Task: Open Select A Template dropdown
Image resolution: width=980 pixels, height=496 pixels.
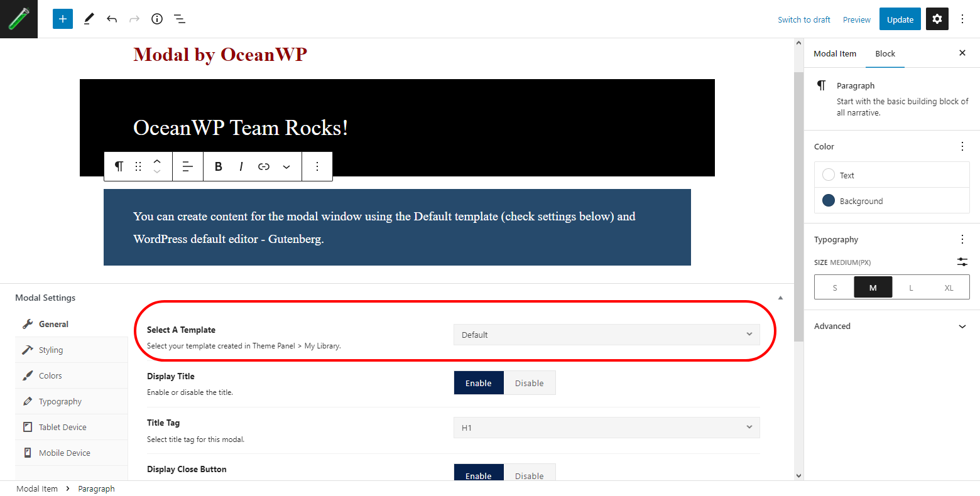Action: 607,335
